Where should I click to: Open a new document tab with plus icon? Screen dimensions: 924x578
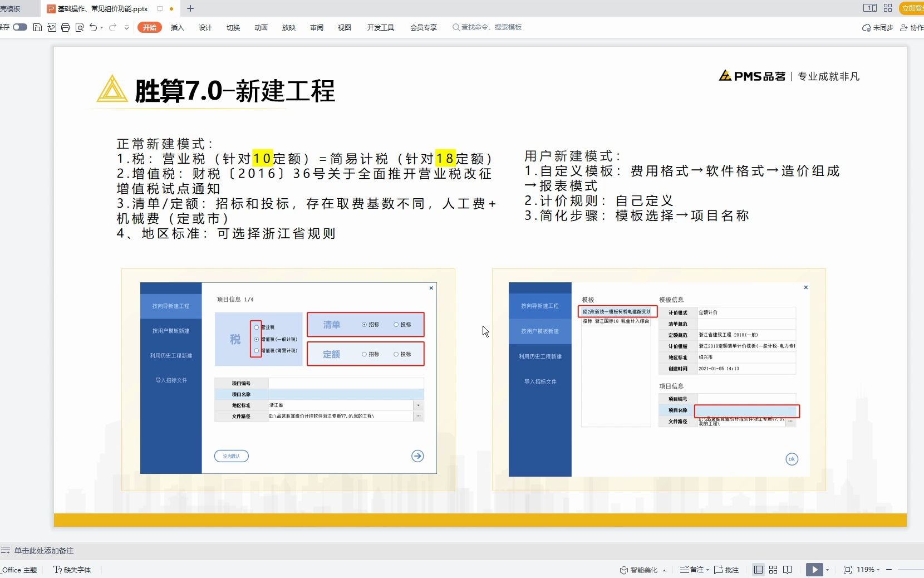[x=190, y=8]
